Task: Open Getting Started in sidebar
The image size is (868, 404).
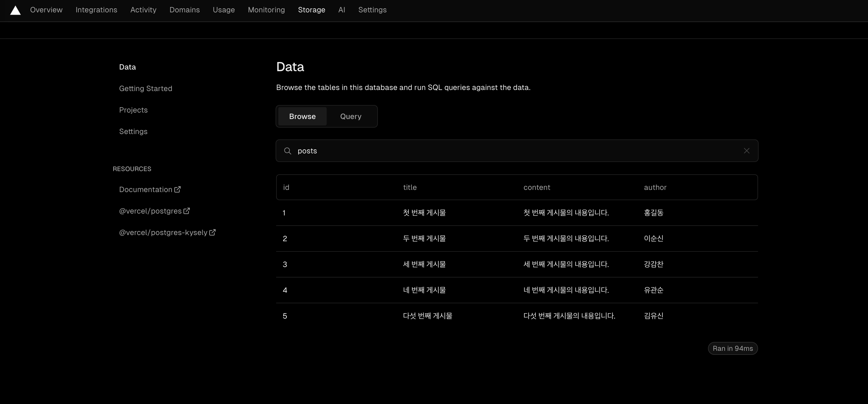Action: (145, 89)
